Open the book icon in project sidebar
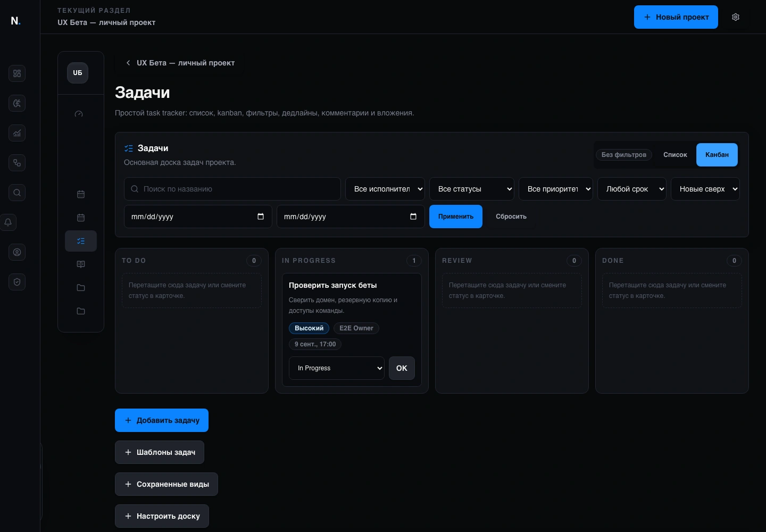 click(x=81, y=264)
